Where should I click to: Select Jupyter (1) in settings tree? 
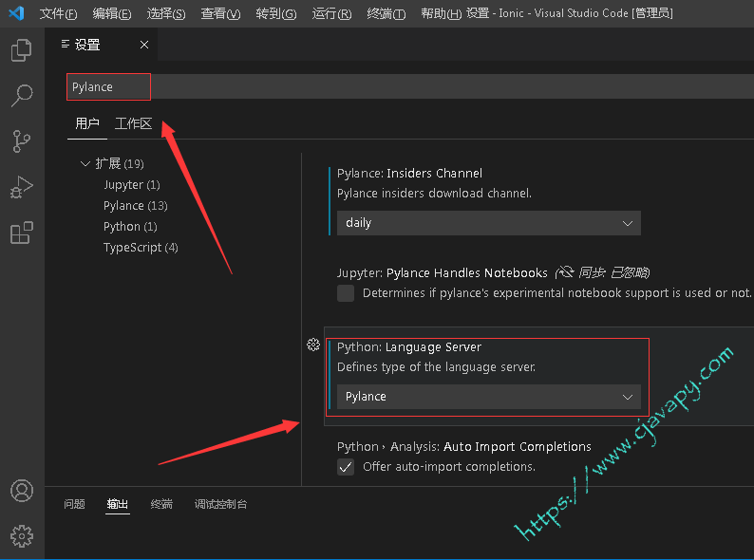pos(132,185)
